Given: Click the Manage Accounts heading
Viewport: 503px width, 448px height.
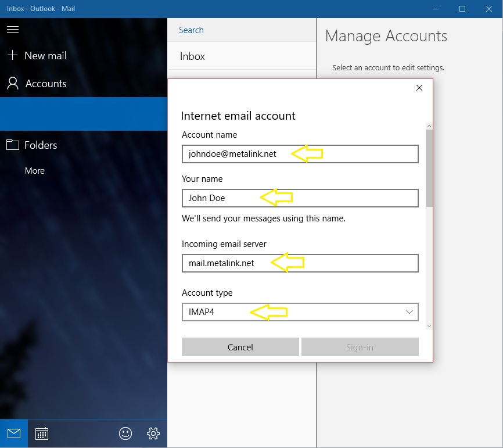Looking at the screenshot, I should pos(386,35).
